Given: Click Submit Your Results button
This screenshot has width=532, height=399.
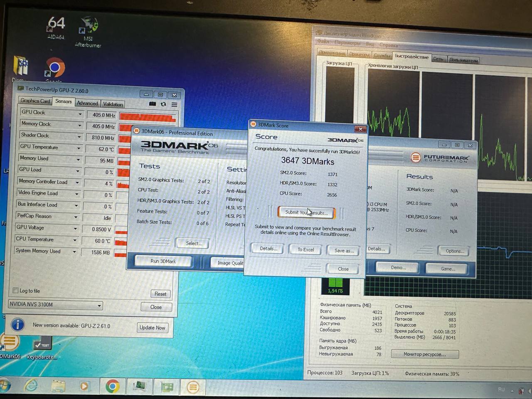Looking at the screenshot, I should click(306, 212).
